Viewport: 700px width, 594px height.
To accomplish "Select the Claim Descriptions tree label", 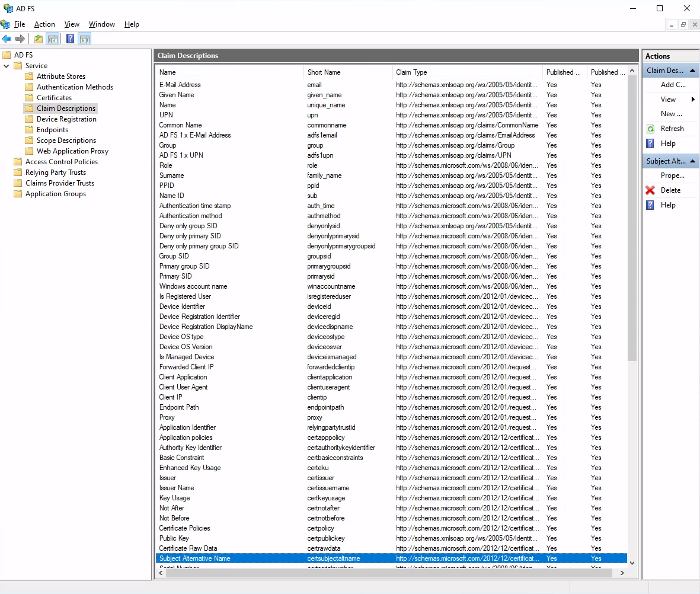I will (66, 108).
